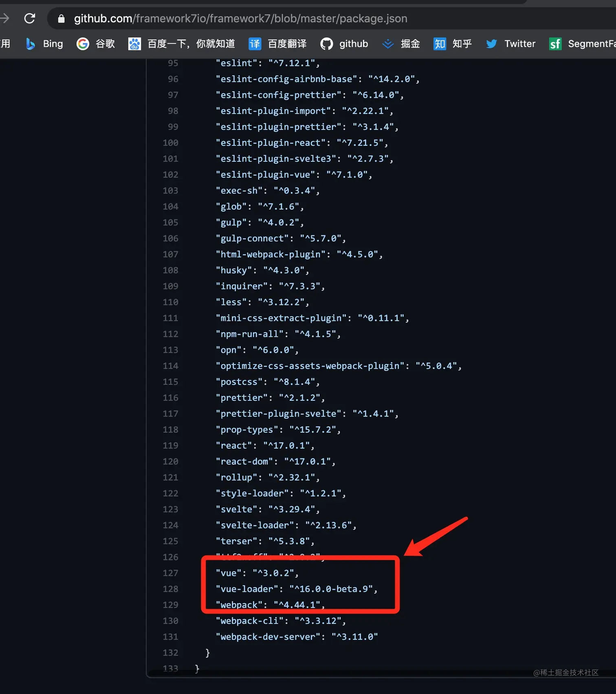Viewport: 616px width, 694px height.
Task: Click the sf SegmentFault bookmark icon
Action: click(x=555, y=44)
